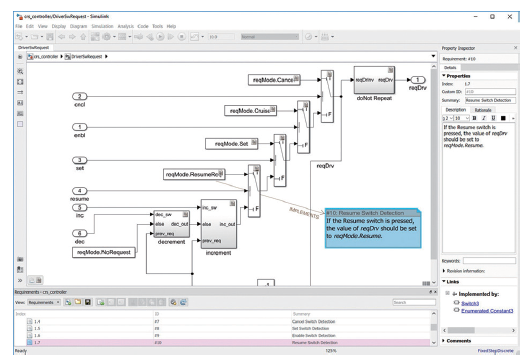Click the Run simulation play button

coord(160,37)
